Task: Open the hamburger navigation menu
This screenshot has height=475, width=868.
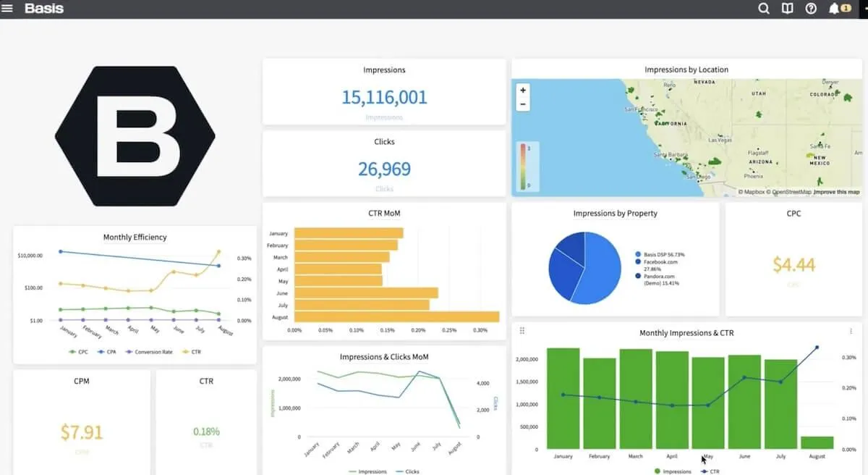Action: 7,9
